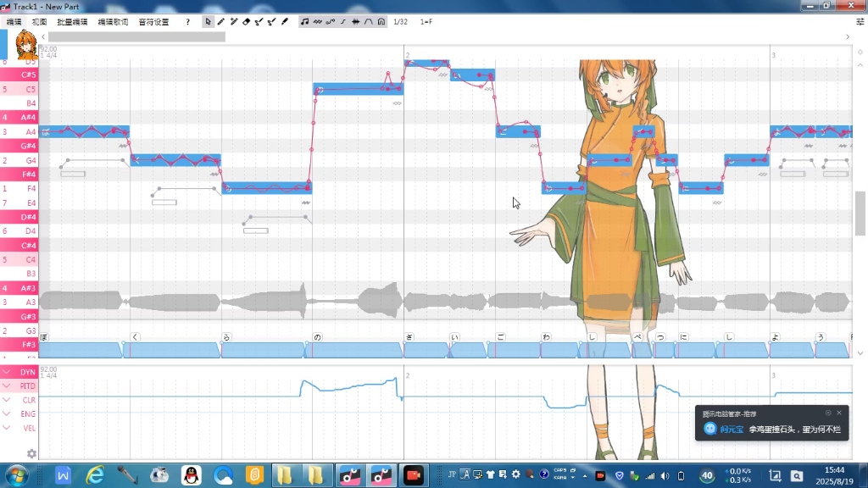Expand the VEL expression chevron
868x488 pixels.
click(x=7, y=428)
